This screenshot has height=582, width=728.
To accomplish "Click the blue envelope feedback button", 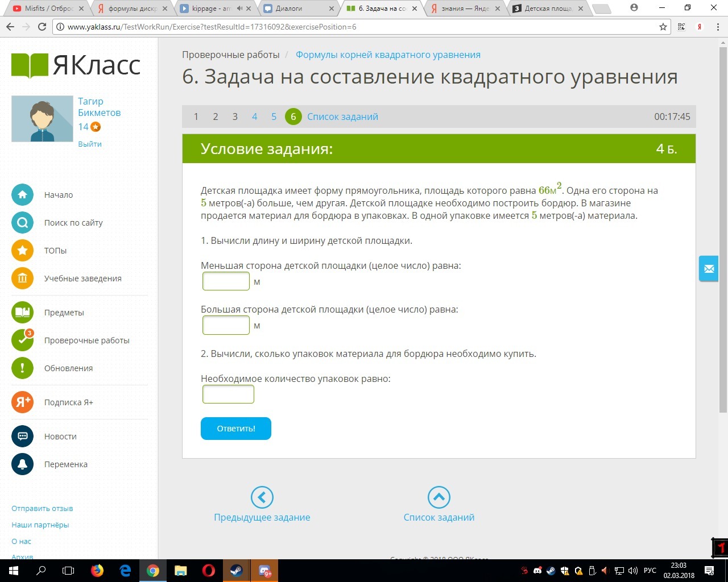I will [x=709, y=269].
